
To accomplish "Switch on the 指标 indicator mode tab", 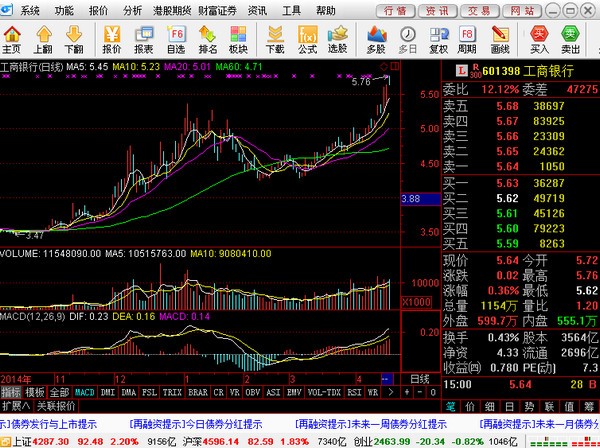I will [11, 393].
